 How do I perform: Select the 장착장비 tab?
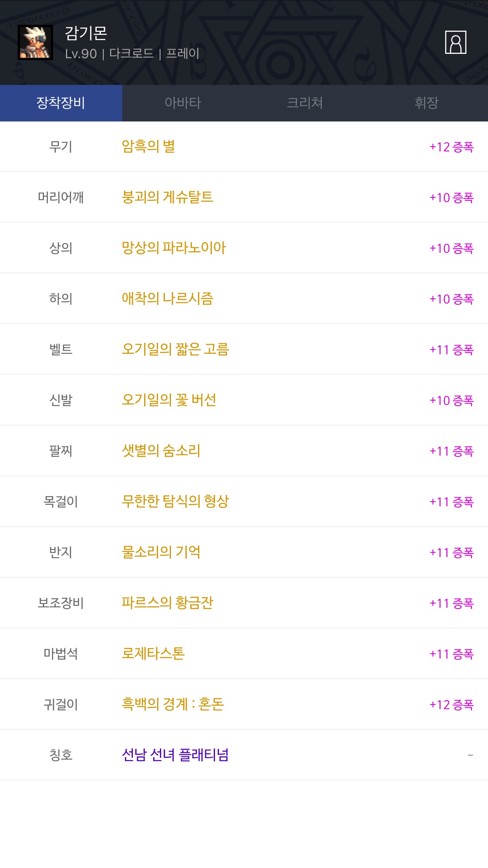coord(61,103)
